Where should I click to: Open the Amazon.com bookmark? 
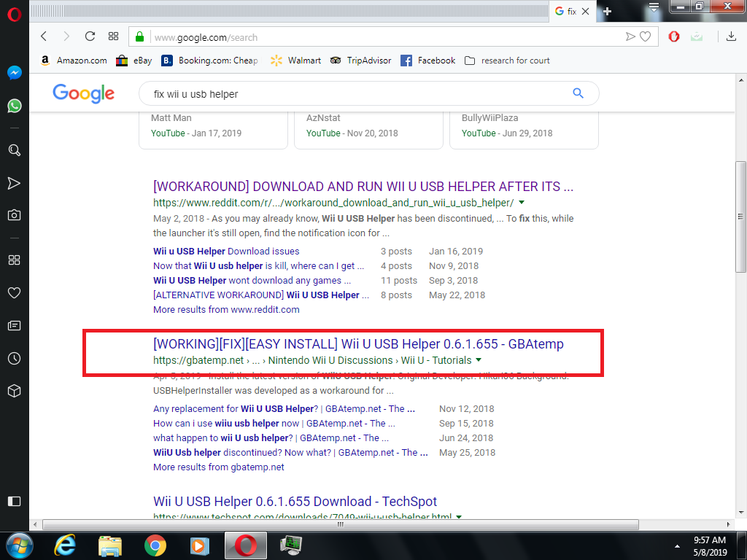(x=74, y=61)
